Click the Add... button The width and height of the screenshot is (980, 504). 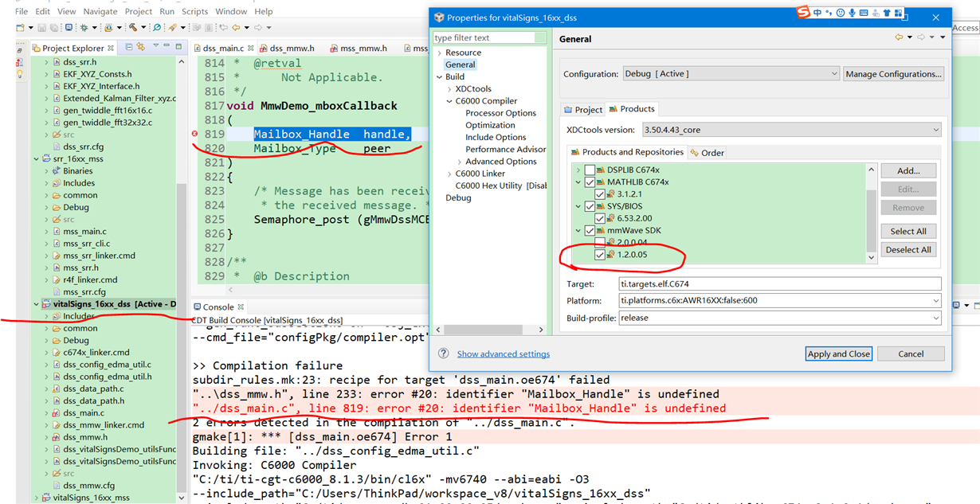point(908,171)
